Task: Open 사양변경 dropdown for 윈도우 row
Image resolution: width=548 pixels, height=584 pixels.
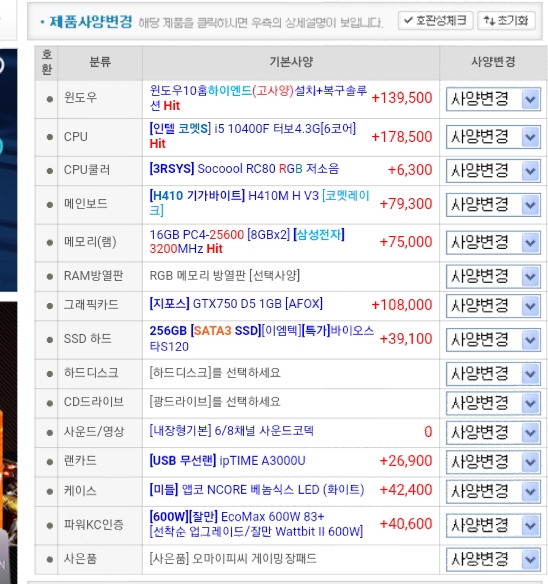Action: (x=493, y=99)
